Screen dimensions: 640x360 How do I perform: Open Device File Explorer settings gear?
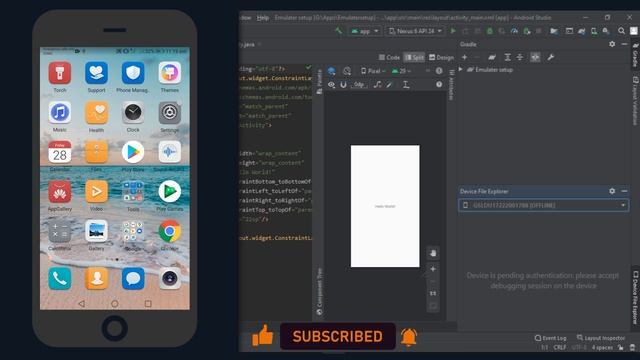pyautogui.click(x=612, y=191)
